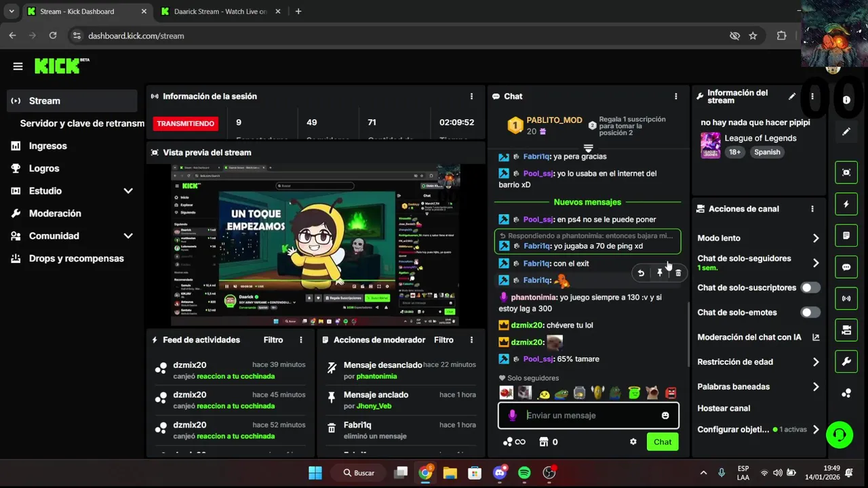The image size is (868, 488).
Task: Open the channel points infinity icon below chat
Action: point(514,441)
